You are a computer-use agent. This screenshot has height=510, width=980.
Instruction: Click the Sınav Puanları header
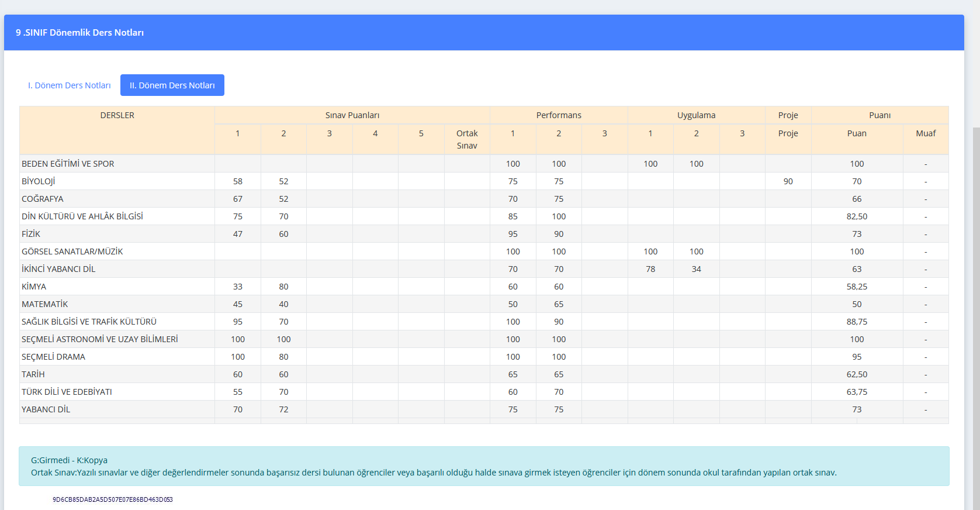pyautogui.click(x=352, y=115)
